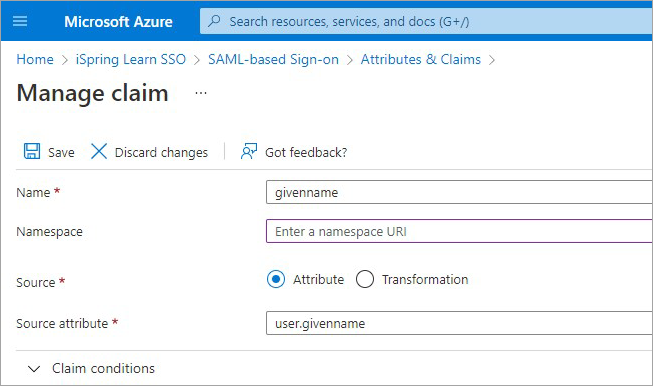Click Discard changes text
653x386 pixels.
161,152
